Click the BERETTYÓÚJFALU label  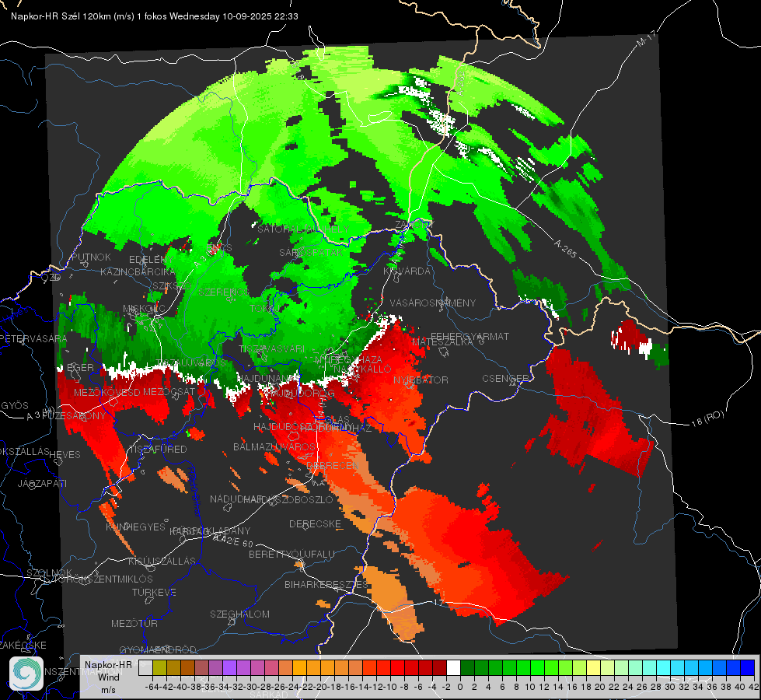pyautogui.click(x=291, y=555)
